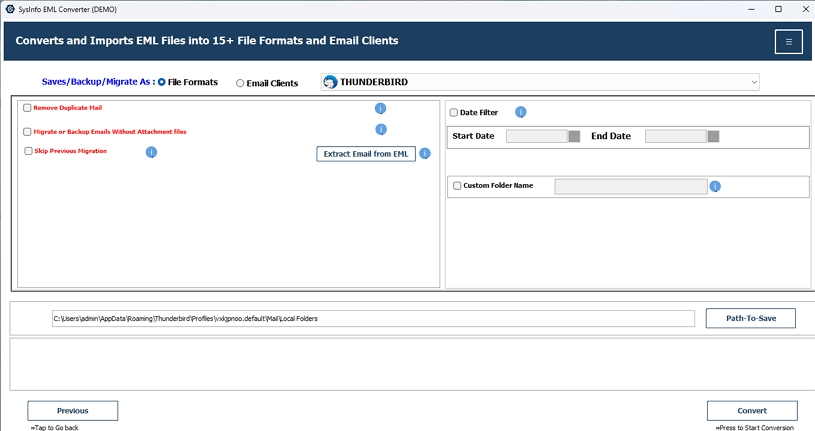Enable Remove Duplicate Mail checkbox

(27, 108)
